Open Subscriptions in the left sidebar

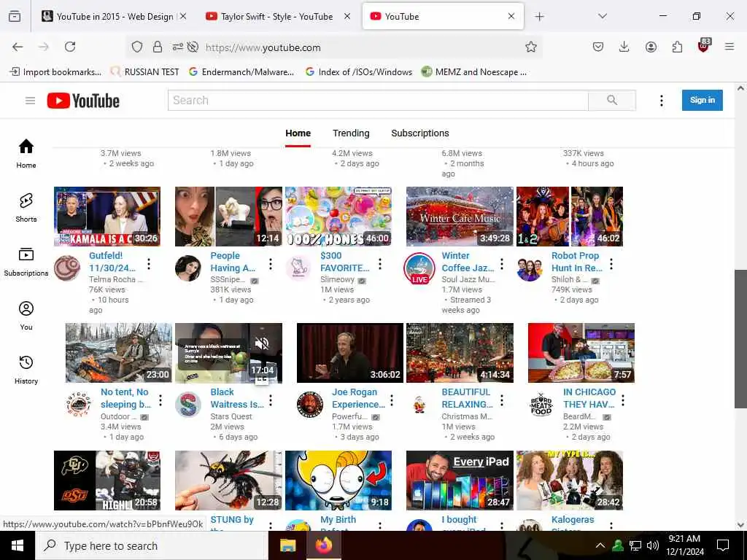point(26,262)
